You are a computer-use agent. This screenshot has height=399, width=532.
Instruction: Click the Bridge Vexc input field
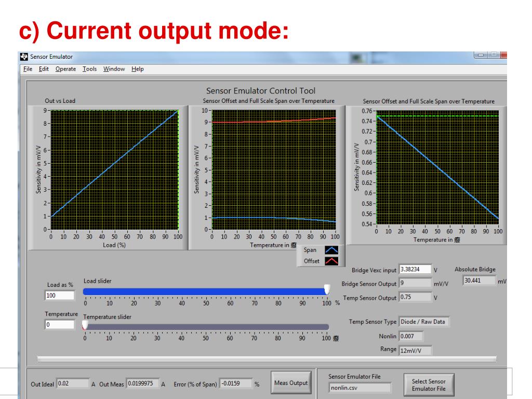pos(415,270)
